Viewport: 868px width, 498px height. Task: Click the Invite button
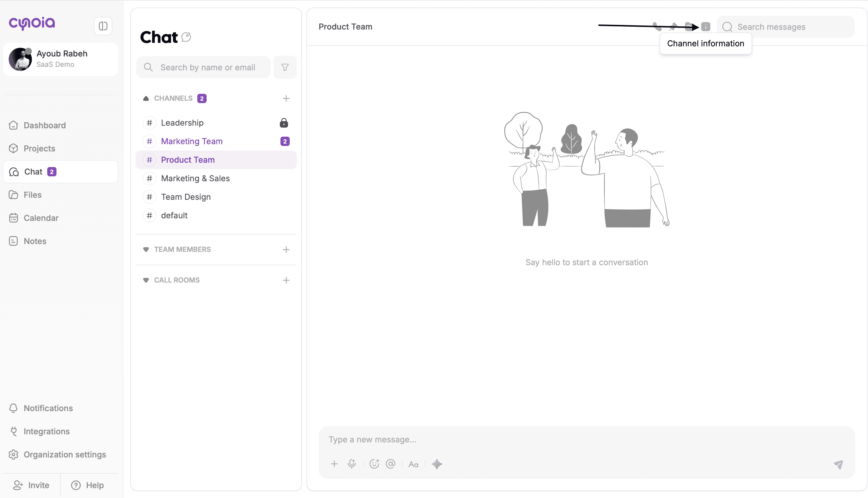(x=32, y=485)
